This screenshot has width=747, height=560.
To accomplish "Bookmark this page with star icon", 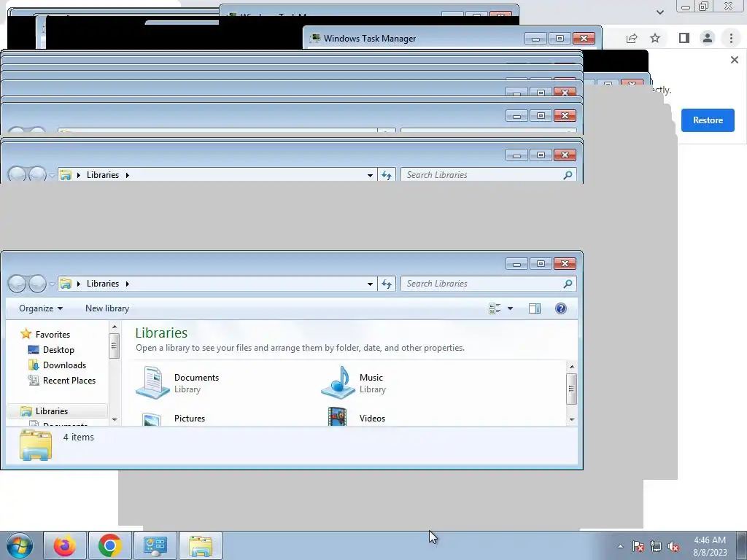I will pyautogui.click(x=655, y=38).
